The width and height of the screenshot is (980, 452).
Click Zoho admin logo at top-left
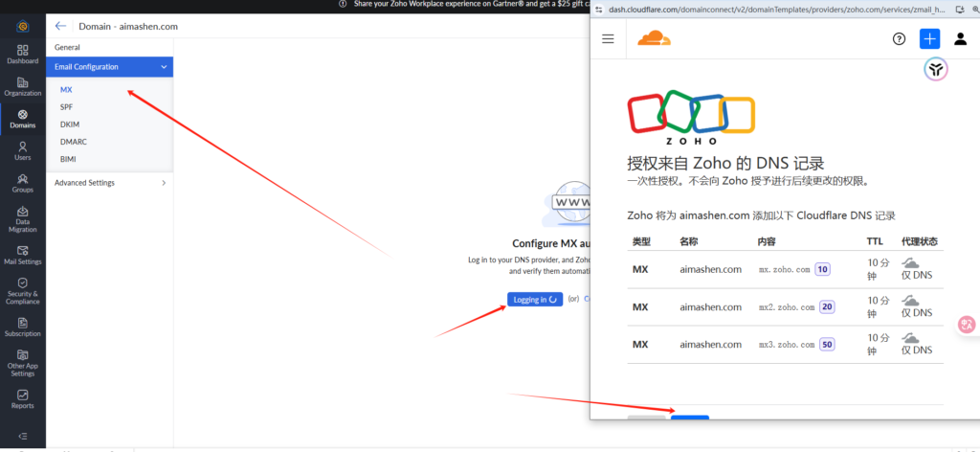click(23, 26)
